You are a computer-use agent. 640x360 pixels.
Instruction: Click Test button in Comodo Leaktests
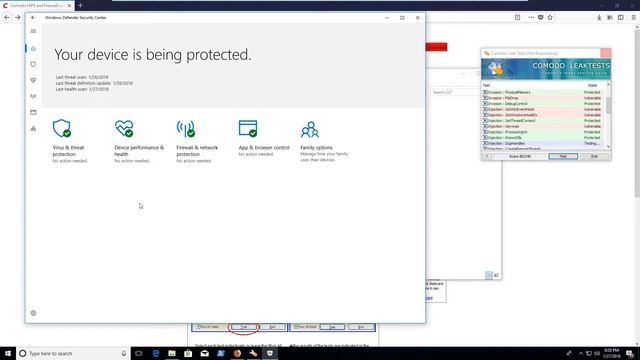point(563,156)
